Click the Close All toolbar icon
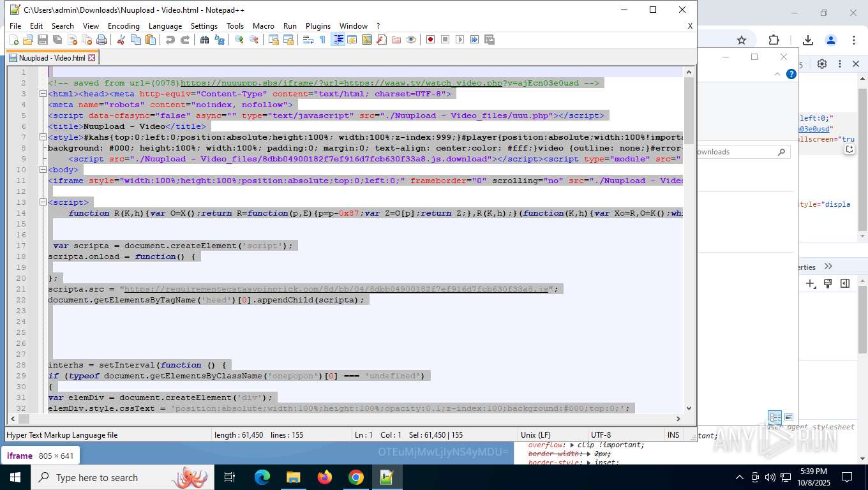 87,40
